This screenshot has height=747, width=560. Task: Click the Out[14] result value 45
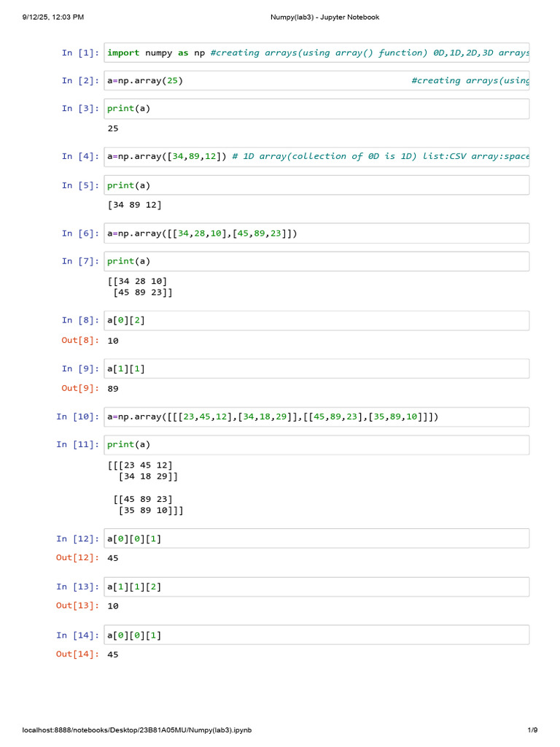pos(113,654)
